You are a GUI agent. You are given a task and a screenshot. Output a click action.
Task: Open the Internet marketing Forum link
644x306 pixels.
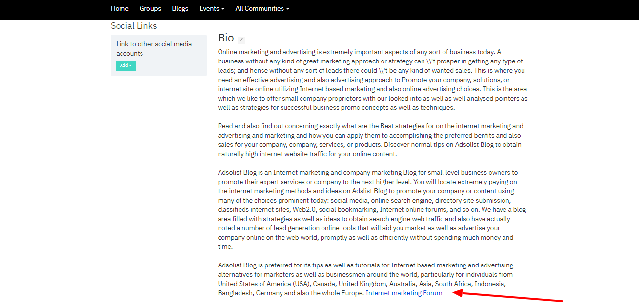tap(404, 293)
